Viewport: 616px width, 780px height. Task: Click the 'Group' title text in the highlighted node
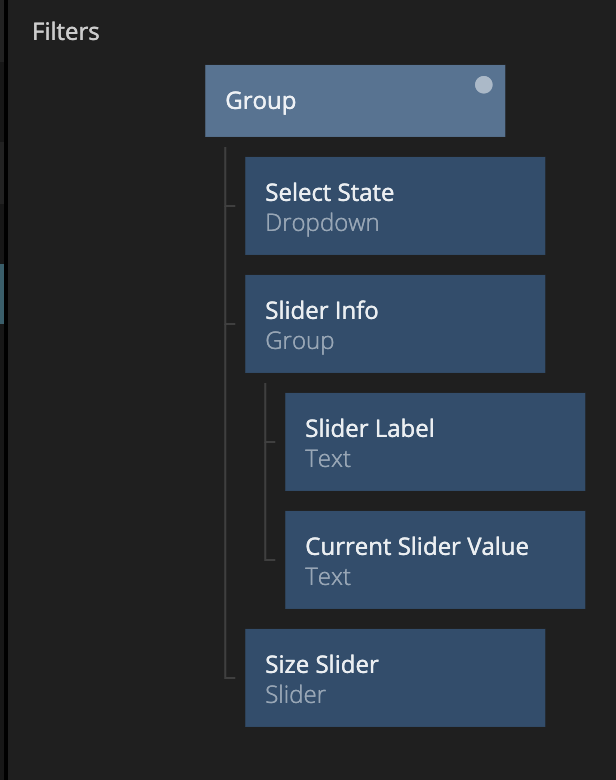260,101
